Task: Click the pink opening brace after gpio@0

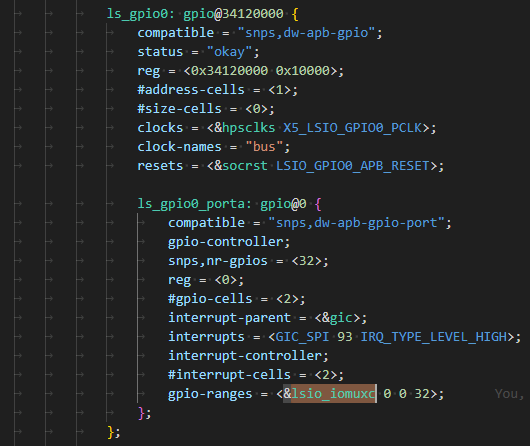Action: [318, 204]
